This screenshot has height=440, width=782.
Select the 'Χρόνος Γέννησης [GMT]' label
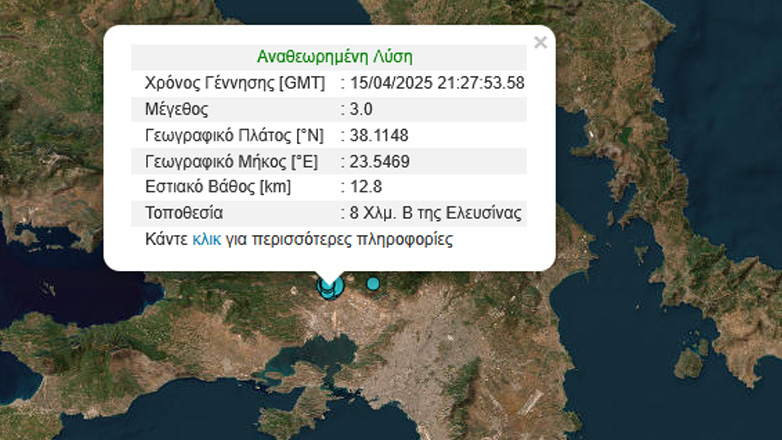(x=235, y=83)
